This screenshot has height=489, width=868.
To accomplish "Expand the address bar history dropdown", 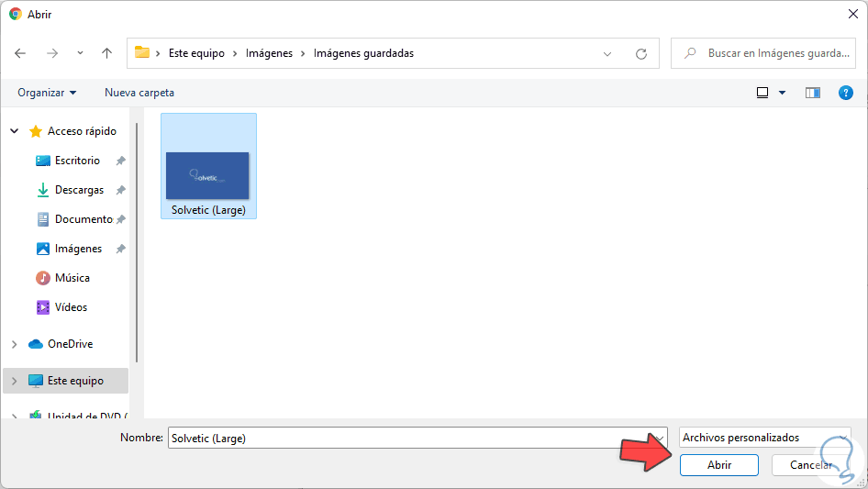I will pyautogui.click(x=607, y=54).
